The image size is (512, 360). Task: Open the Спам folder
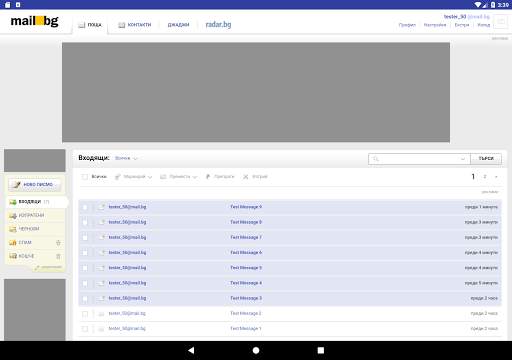point(20,243)
